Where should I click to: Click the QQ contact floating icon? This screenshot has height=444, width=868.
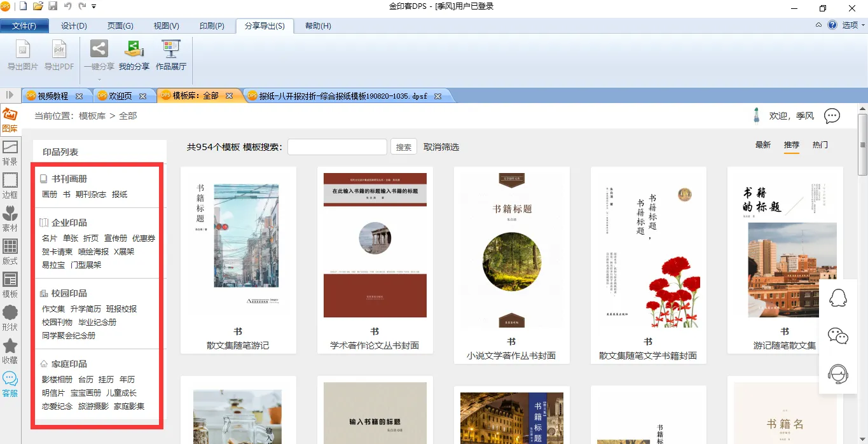click(x=838, y=298)
